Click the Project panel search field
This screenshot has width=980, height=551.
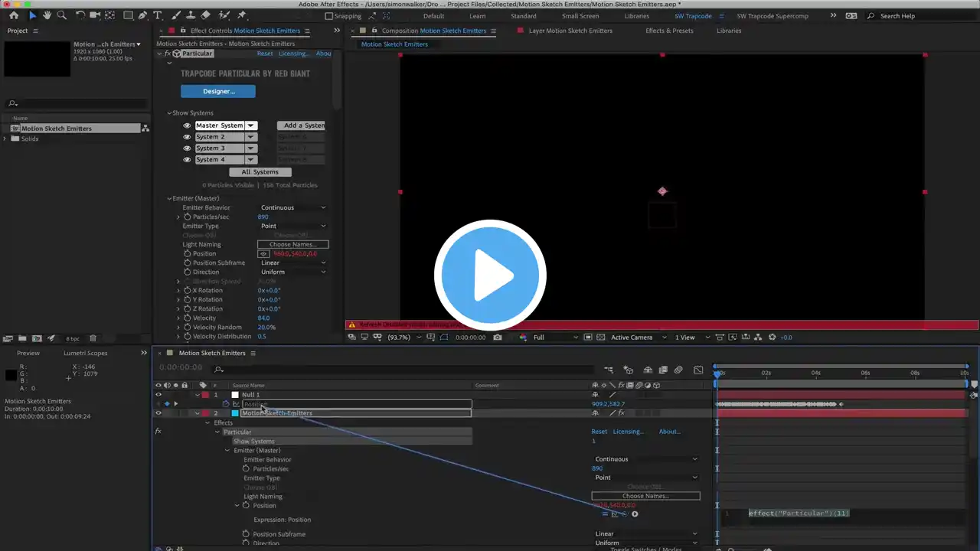point(77,103)
